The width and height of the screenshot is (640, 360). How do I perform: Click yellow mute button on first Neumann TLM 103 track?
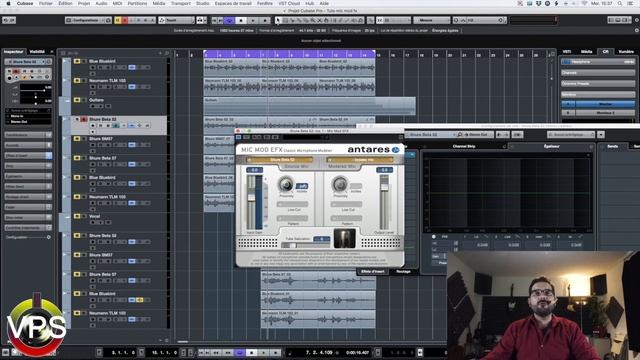pos(77,81)
